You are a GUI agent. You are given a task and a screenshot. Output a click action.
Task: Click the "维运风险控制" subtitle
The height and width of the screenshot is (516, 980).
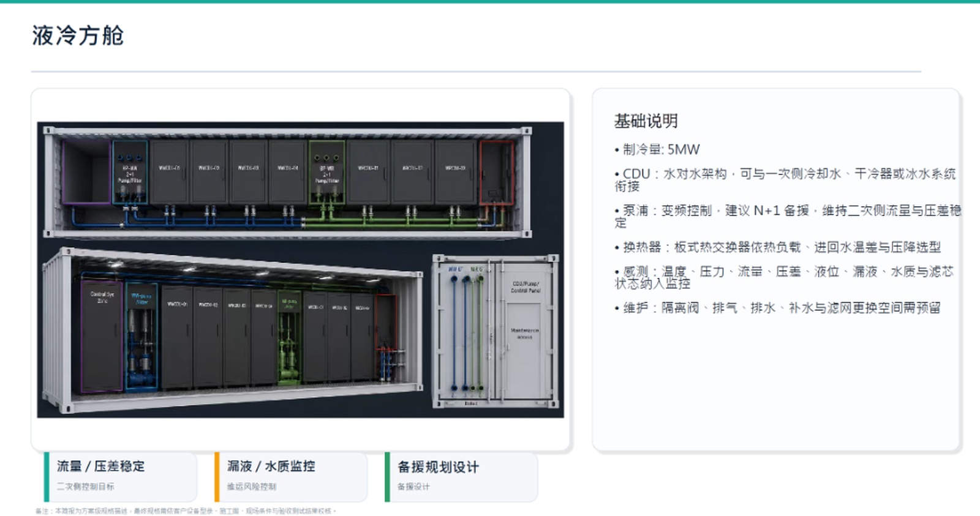(252, 487)
